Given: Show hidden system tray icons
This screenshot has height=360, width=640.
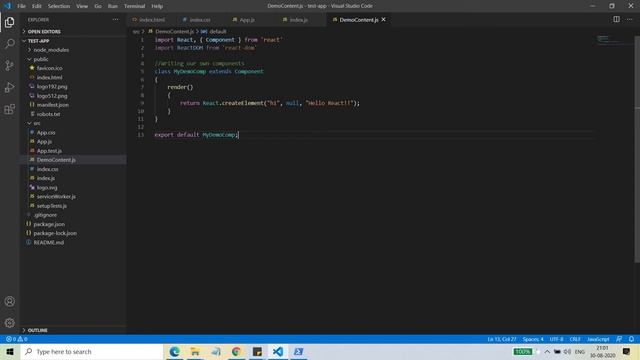Looking at the screenshot, I should coord(547,351).
